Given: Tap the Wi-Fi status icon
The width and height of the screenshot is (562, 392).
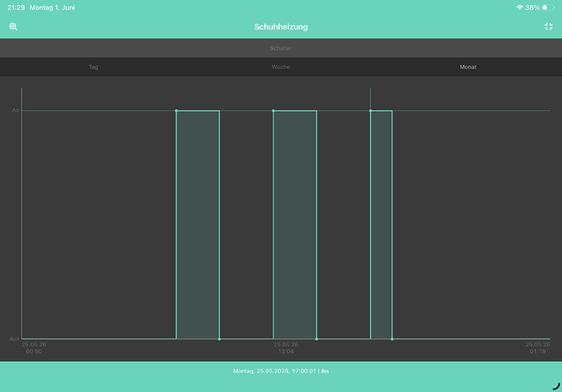Looking at the screenshot, I should pos(520,7).
